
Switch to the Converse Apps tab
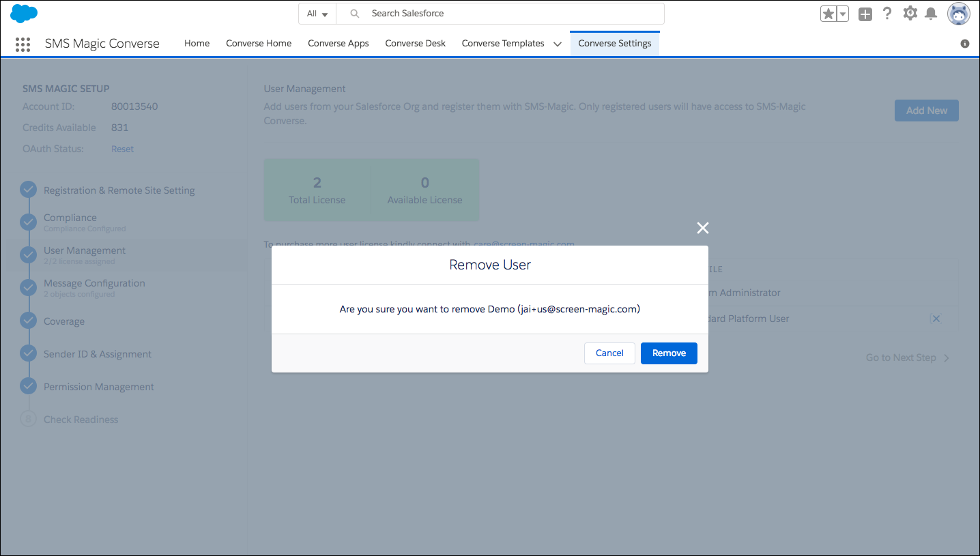tap(338, 43)
